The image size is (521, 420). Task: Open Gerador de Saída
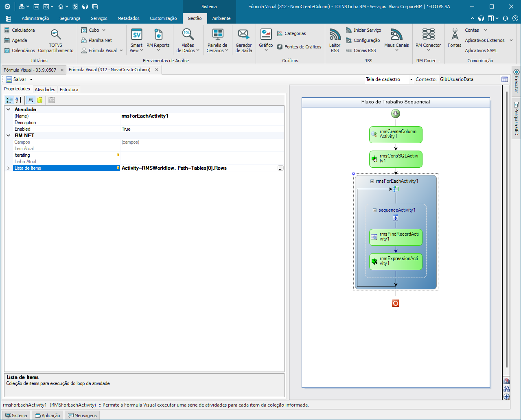[243, 41]
